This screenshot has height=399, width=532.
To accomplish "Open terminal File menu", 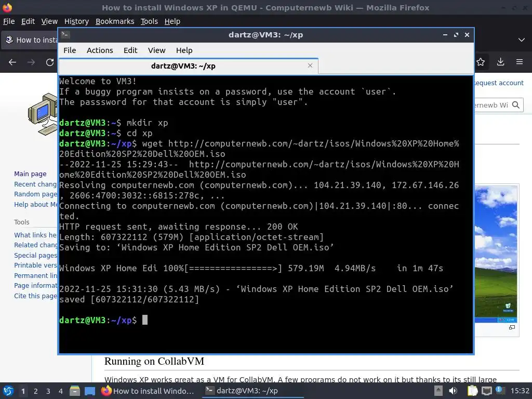I will click(70, 50).
